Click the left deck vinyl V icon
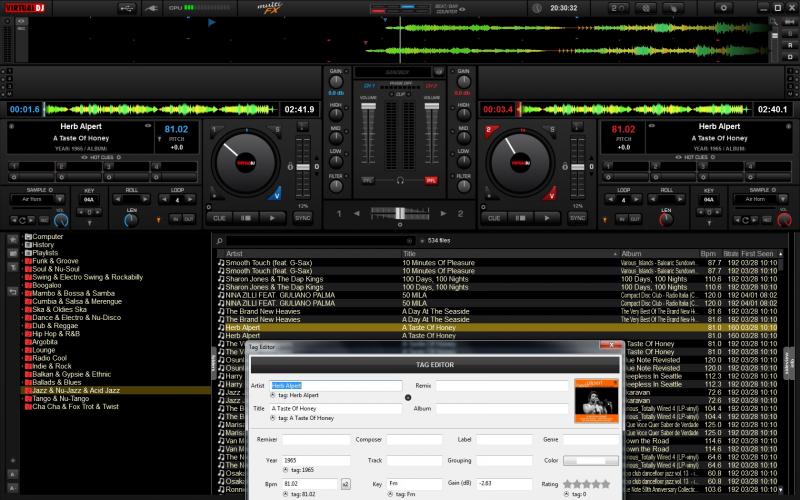 276,194
